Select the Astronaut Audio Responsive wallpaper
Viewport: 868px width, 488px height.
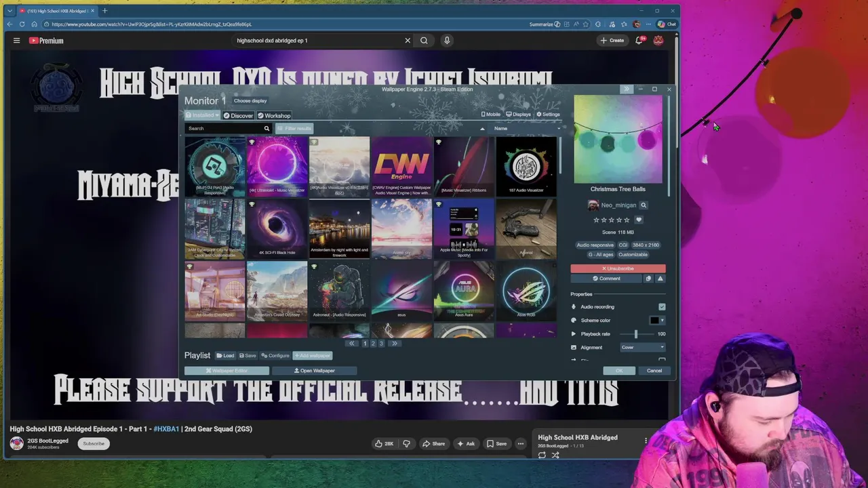[339, 291]
